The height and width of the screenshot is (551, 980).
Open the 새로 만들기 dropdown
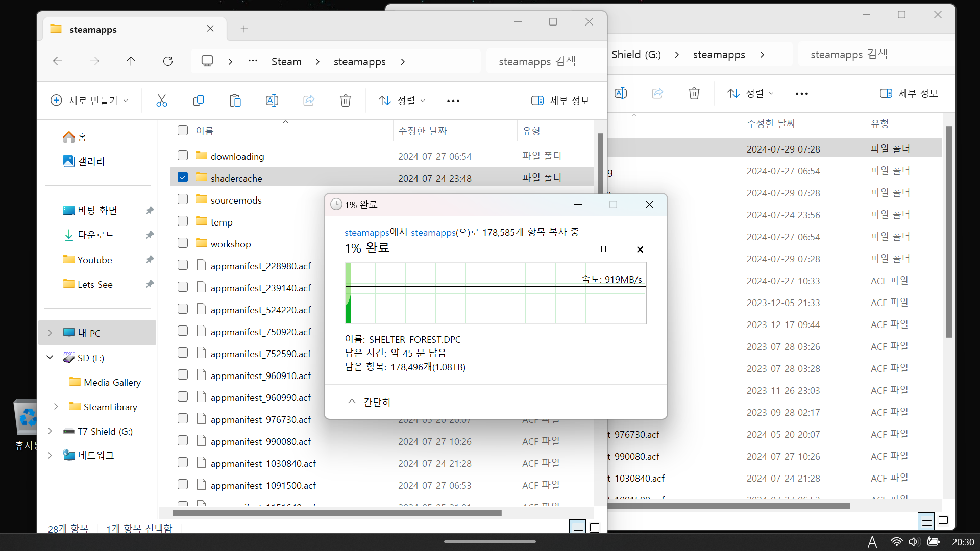[89, 101]
